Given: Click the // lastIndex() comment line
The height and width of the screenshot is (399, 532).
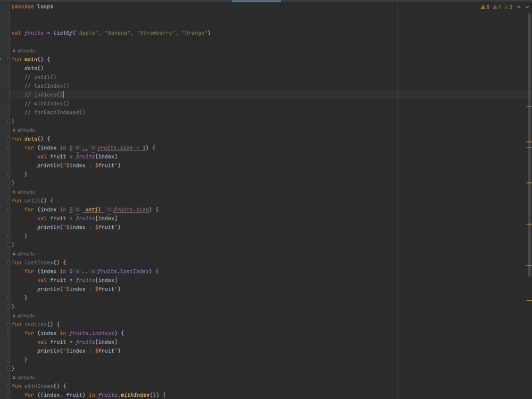Looking at the screenshot, I should pos(47,86).
